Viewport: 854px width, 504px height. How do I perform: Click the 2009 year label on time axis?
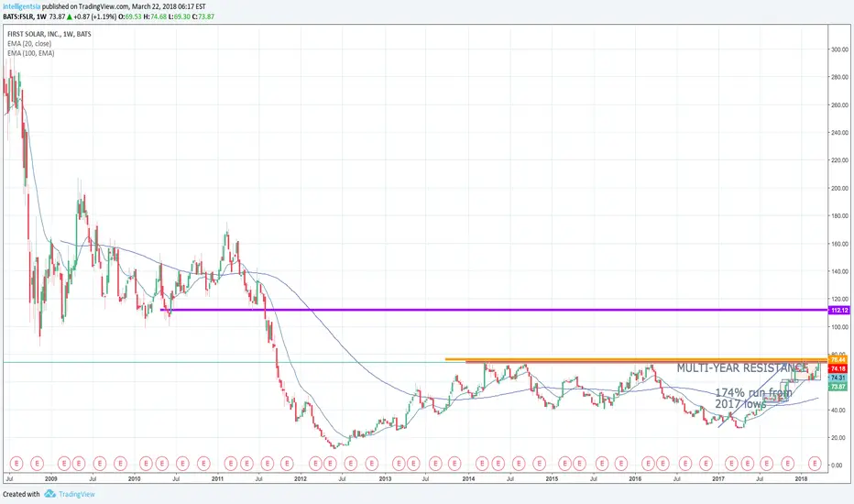[50, 479]
